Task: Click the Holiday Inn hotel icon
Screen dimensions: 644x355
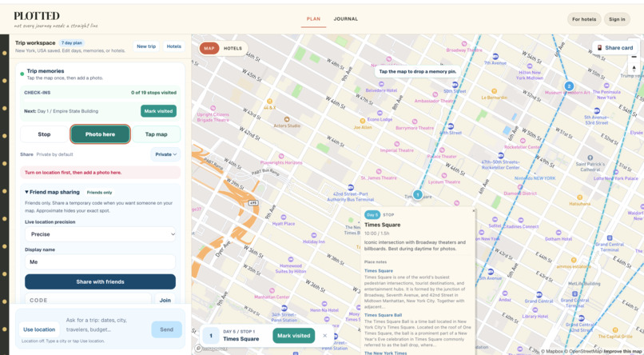Action: (314, 235)
